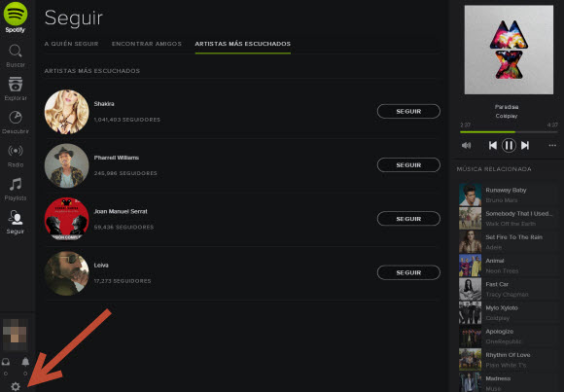Open Buscar search in sidebar

click(x=16, y=56)
